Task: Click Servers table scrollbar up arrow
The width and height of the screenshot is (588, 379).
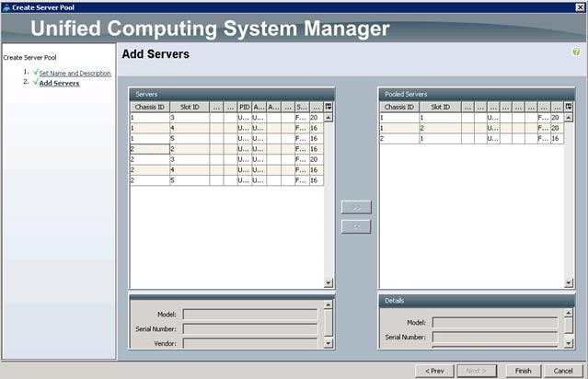Action: [x=329, y=118]
